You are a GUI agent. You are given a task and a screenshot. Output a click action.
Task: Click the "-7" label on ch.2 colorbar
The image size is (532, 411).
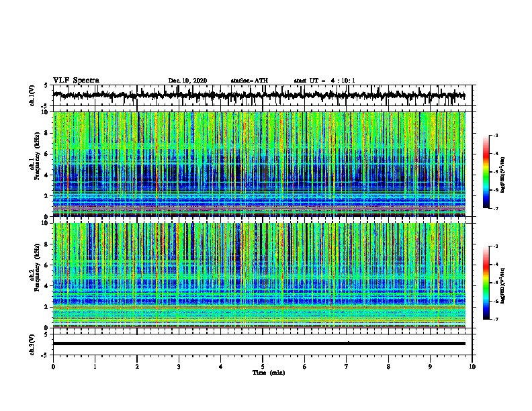coord(496,319)
